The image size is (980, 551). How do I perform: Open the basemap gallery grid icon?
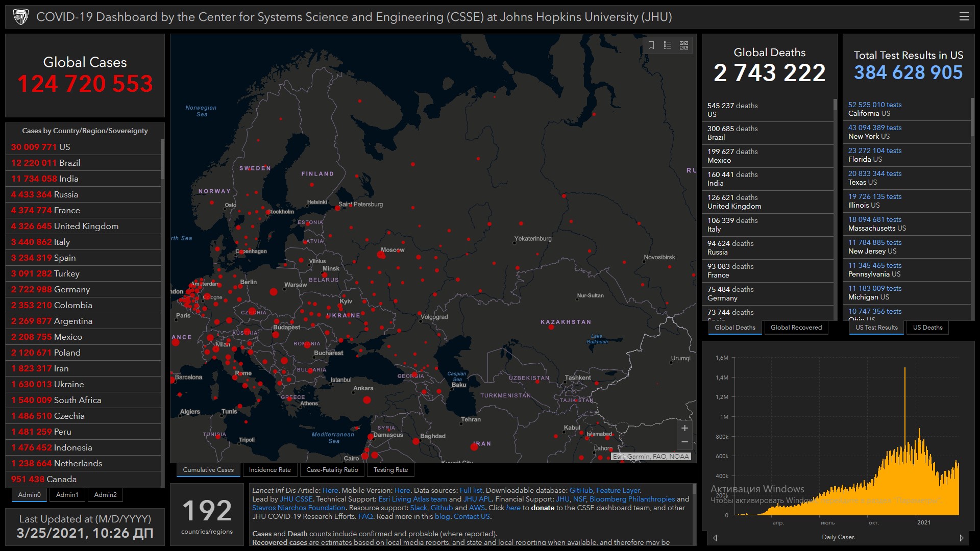click(684, 45)
